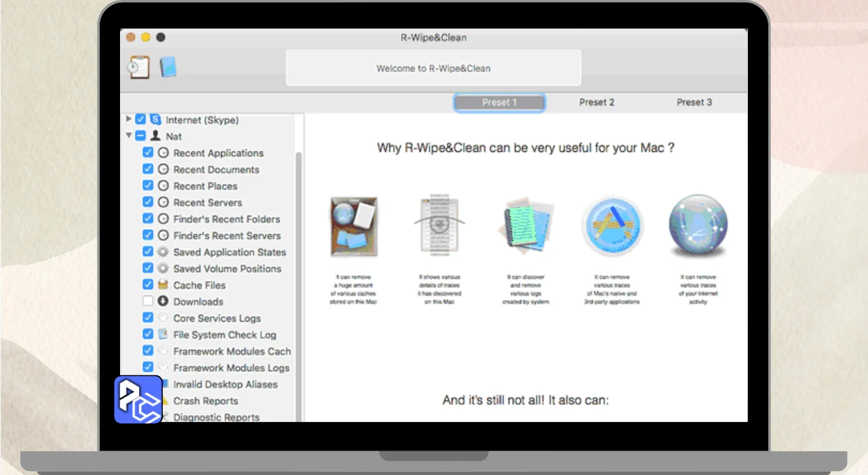This screenshot has width=868, height=475.
Task: Uncheck the Internet (Skype) checkbox
Action: (140, 119)
